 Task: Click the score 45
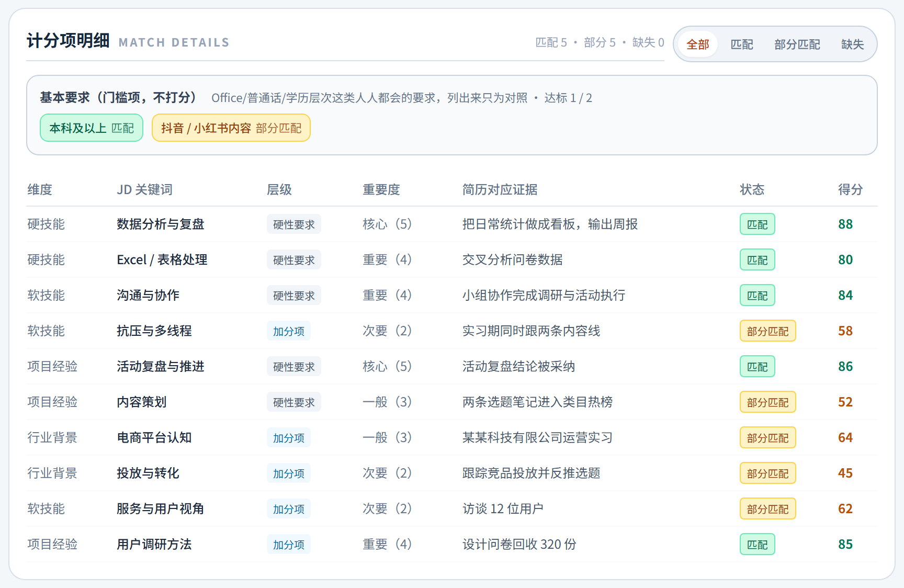[845, 473]
